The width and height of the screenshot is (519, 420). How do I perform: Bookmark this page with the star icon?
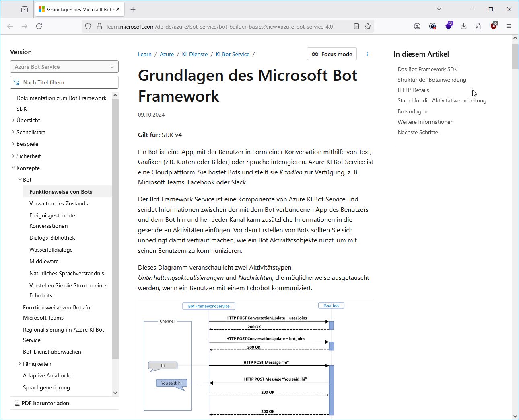368,26
